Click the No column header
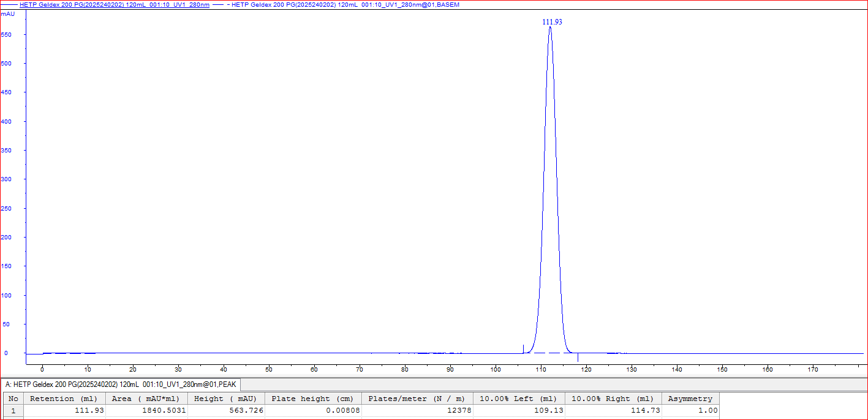The height and width of the screenshot is (420, 868). tap(13, 399)
